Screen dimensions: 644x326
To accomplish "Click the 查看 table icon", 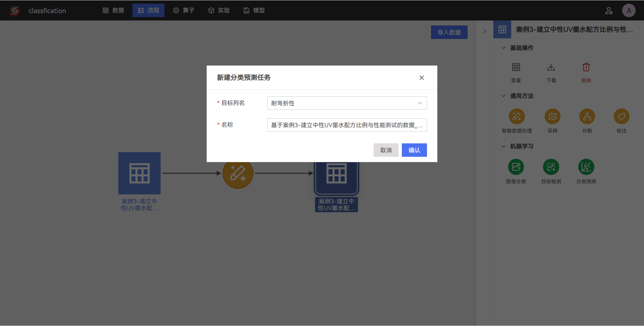I will pos(516,67).
